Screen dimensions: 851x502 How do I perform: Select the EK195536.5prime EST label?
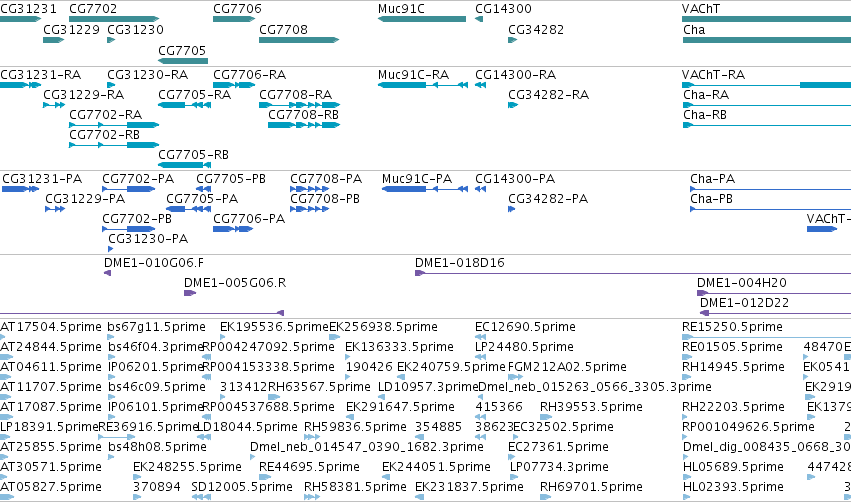click(274, 327)
